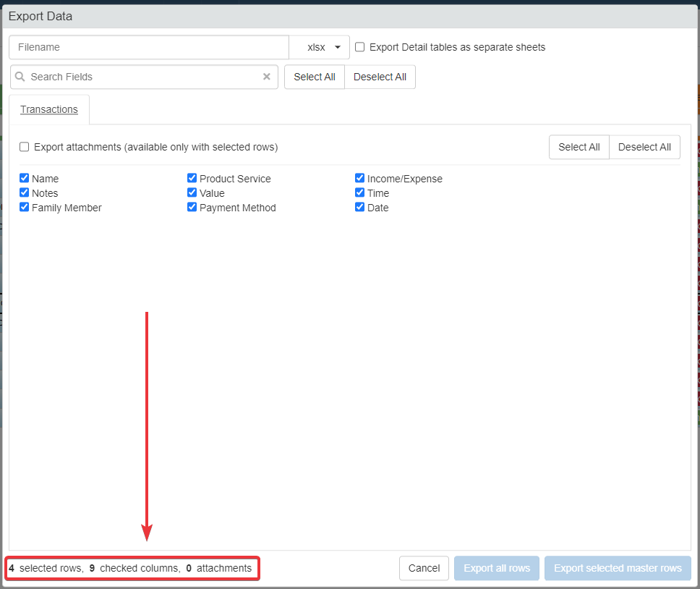Uncheck the Name column checkbox
This screenshot has width=700, height=589.
click(25, 179)
